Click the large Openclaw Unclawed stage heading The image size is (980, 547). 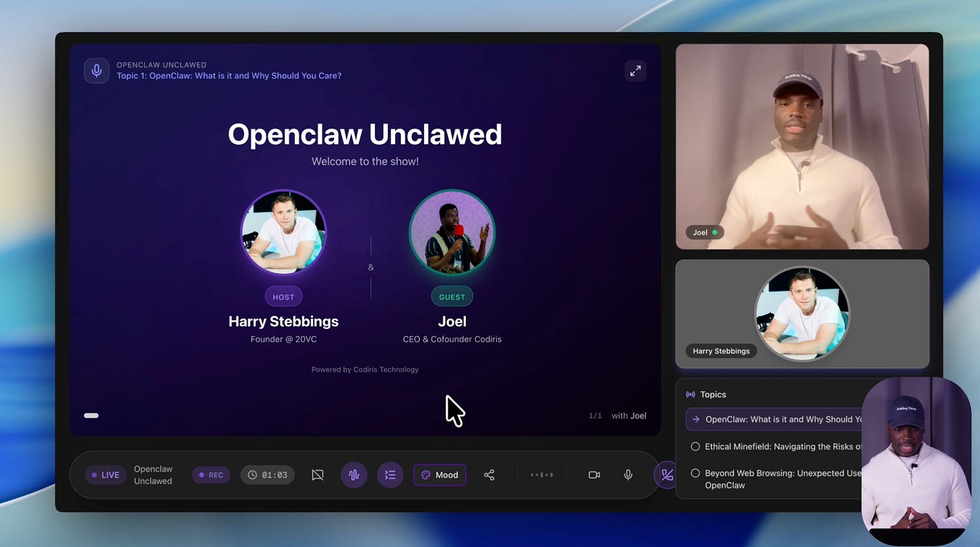[365, 134]
